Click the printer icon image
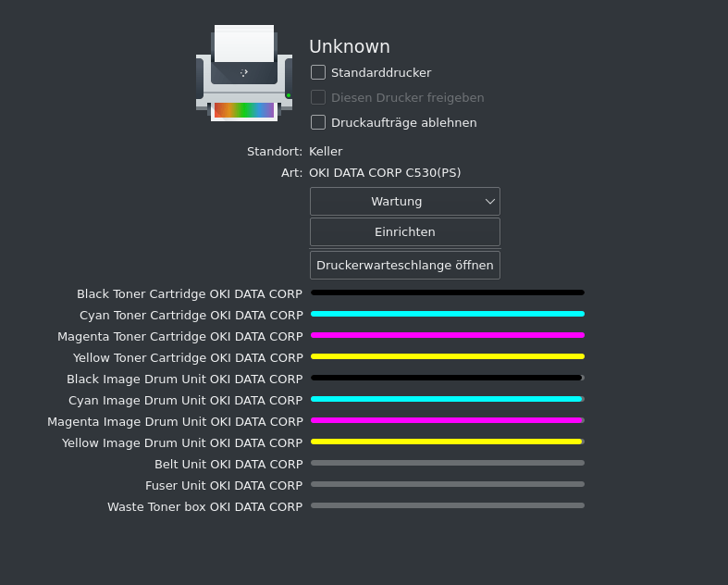 click(x=244, y=73)
